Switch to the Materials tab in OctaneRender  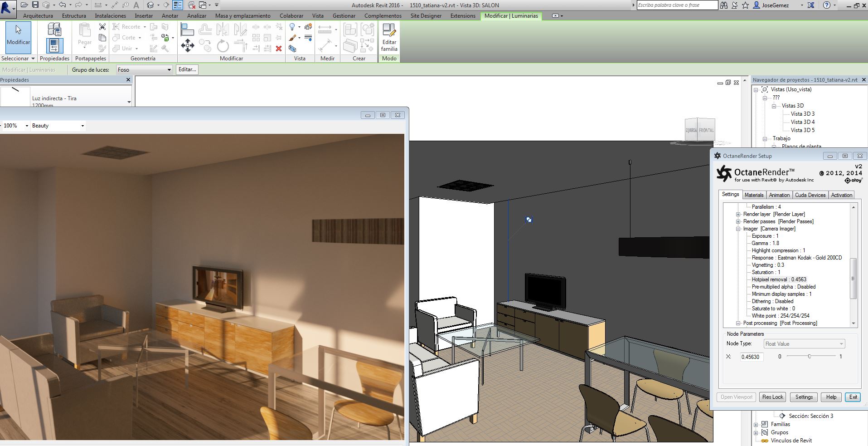coord(754,195)
